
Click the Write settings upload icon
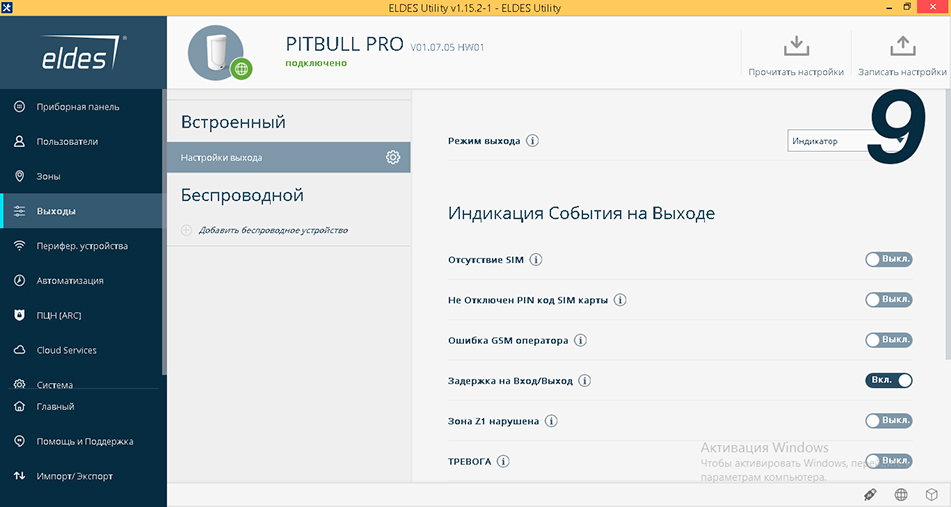[902, 46]
